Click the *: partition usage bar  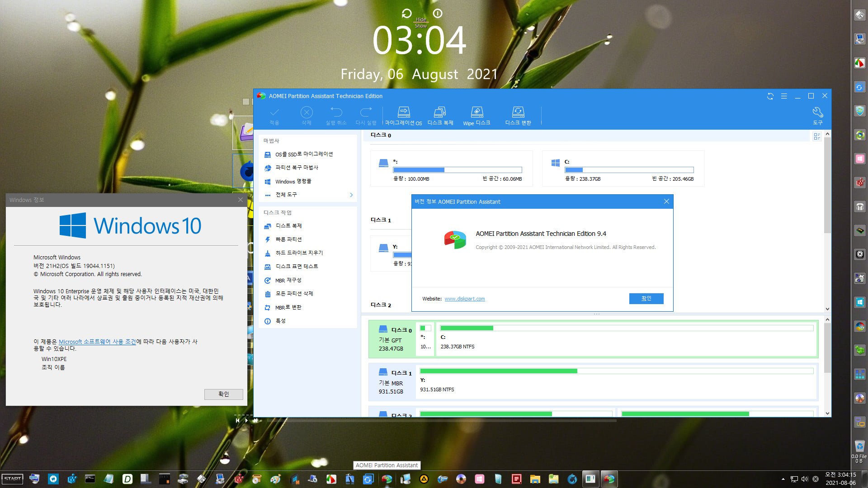pos(457,170)
